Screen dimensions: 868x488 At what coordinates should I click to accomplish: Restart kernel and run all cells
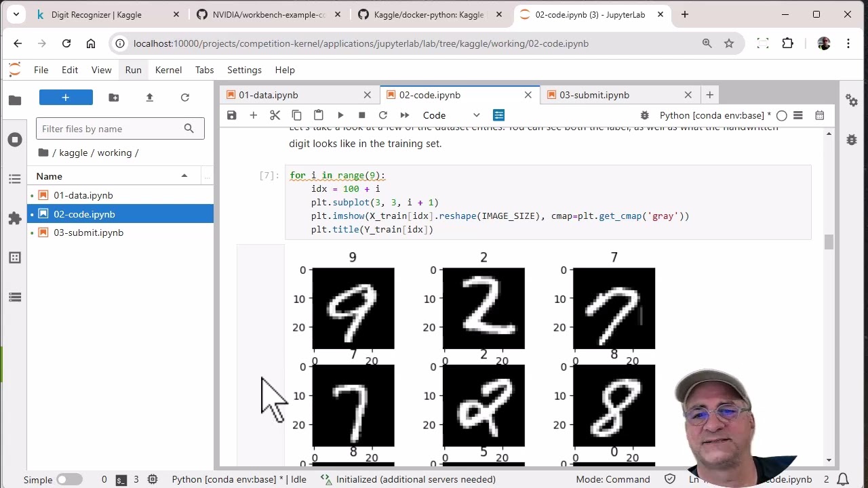point(405,115)
